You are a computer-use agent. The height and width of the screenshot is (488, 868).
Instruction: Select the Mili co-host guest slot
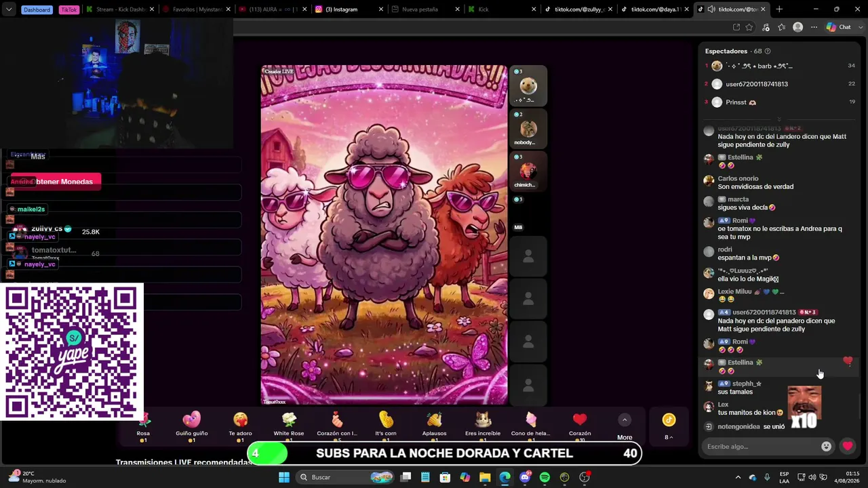tap(528, 213)
